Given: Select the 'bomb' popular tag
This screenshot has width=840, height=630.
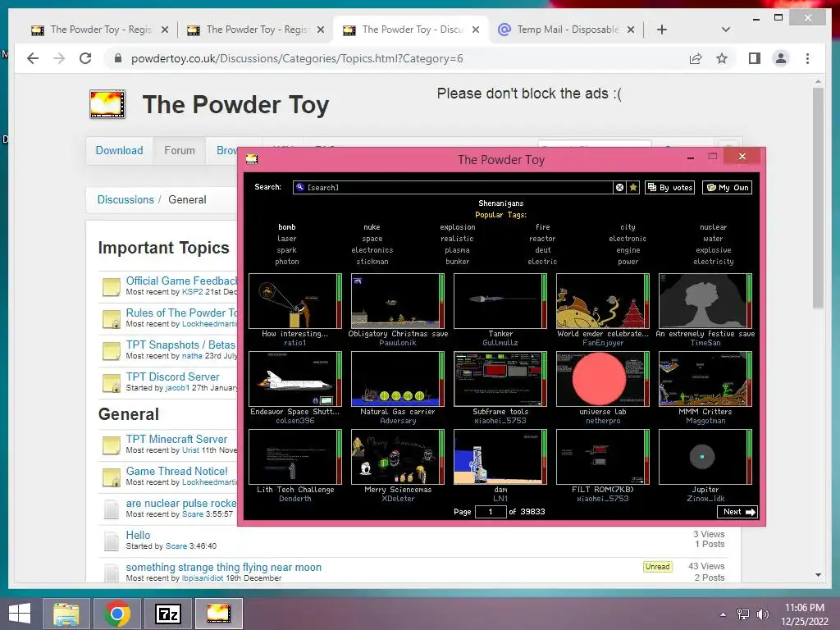Looking at the screenshot, I should point(287,227).
